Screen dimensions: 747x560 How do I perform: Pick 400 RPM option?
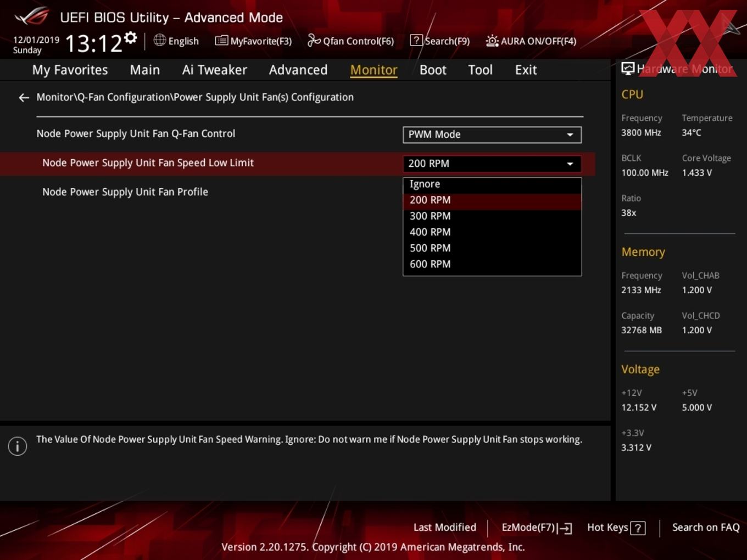tap(492, 232)
